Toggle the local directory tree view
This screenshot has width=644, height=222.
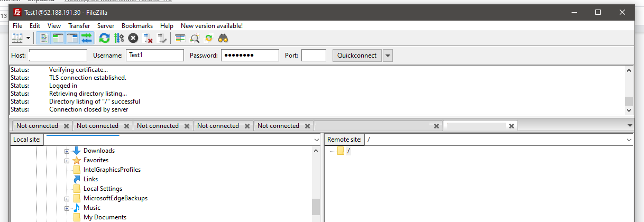click(x=58, y=38)
